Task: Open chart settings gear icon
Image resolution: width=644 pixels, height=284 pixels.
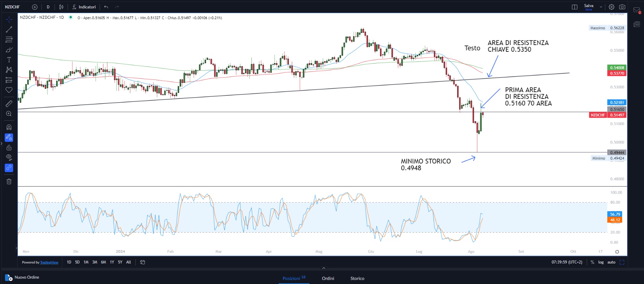Action: pos(611,7)
